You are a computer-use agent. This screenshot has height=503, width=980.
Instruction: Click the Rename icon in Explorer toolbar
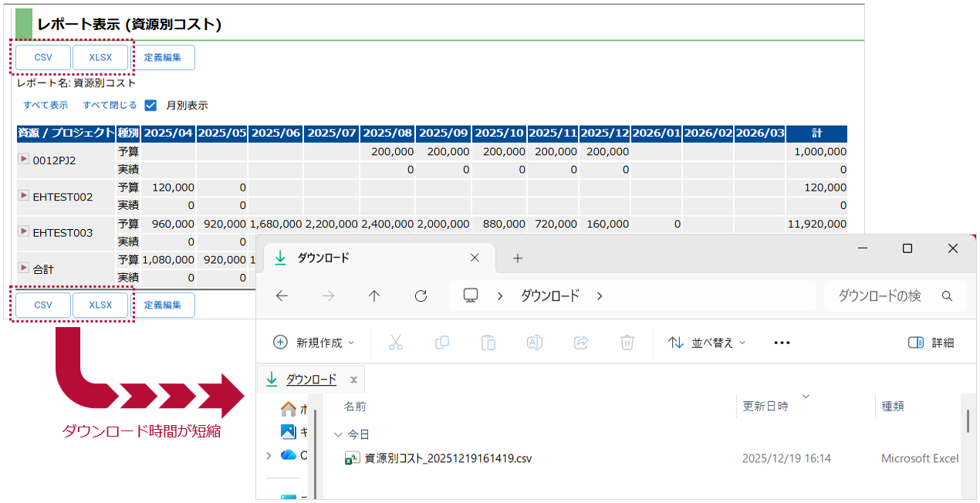(535, 343)
